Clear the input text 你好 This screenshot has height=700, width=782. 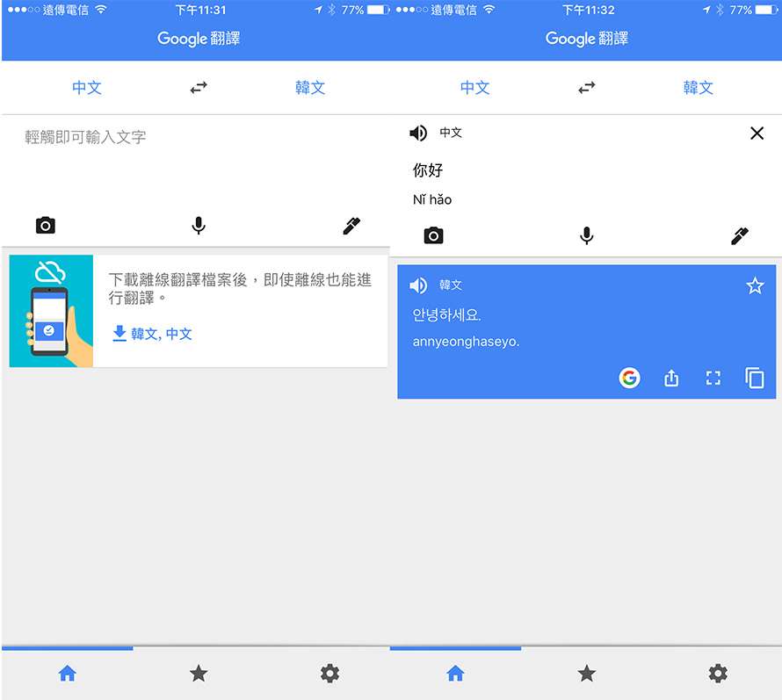[757, 134]
